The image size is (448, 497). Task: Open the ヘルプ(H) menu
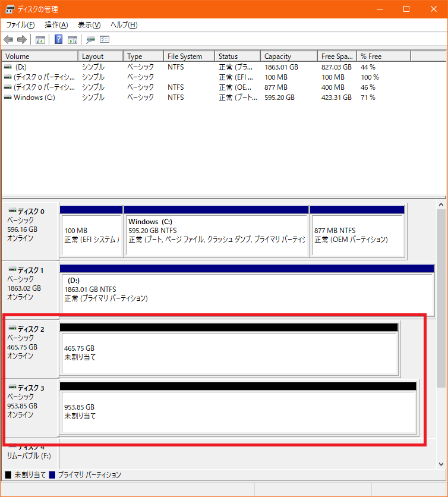[x=124, y=25]
